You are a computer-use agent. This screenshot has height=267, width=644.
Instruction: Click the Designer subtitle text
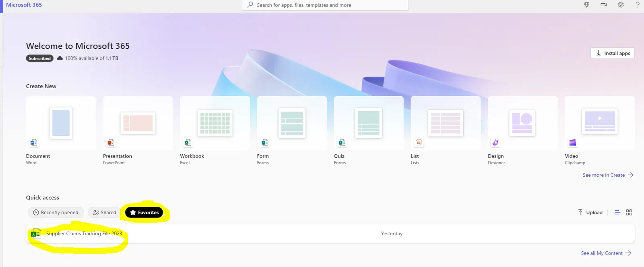496,163
